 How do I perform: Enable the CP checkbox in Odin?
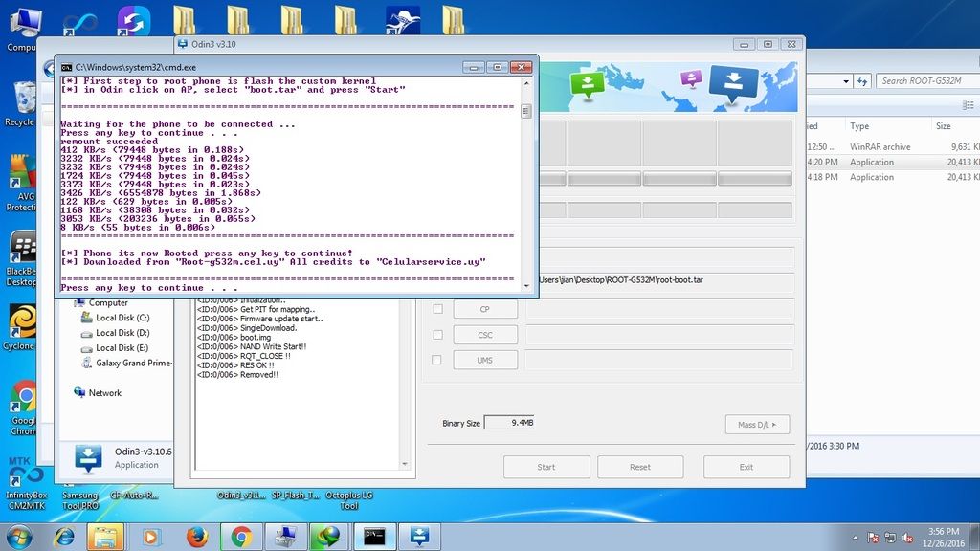[x=437, y=309]
